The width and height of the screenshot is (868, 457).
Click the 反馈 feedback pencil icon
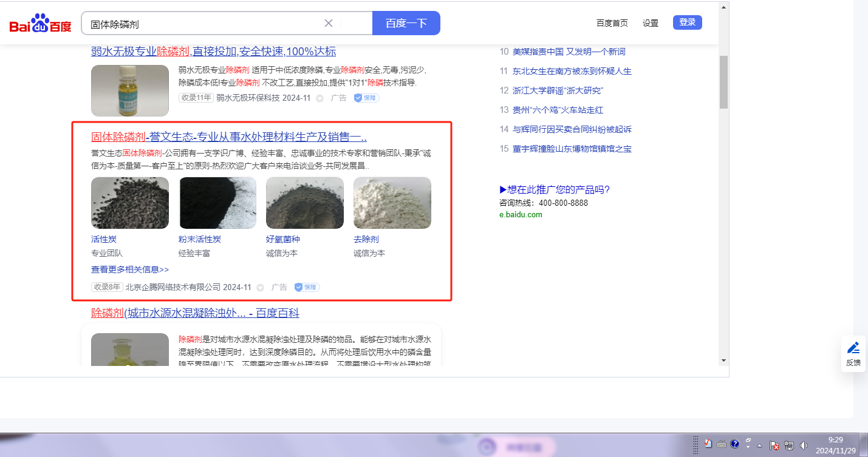coord(853,354)
